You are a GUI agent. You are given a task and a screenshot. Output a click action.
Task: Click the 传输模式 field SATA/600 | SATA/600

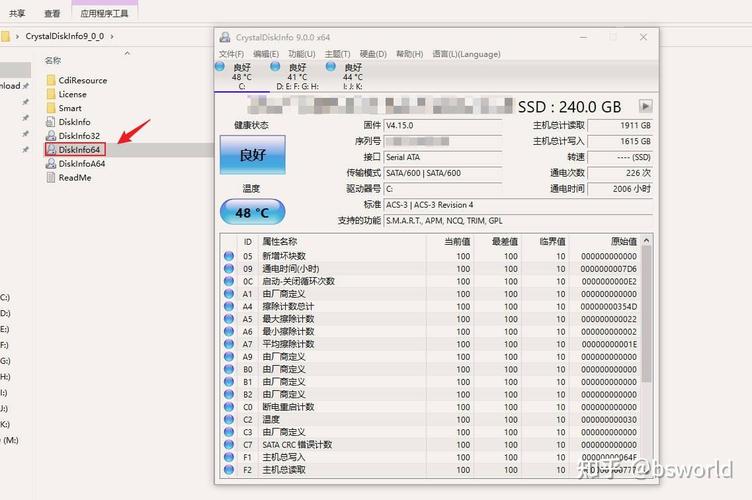pos(443,173)
